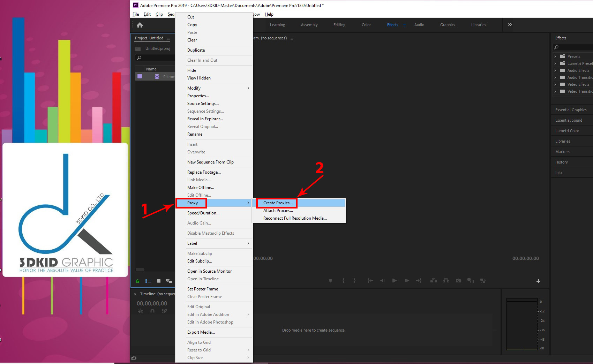593x364 pixels.
Task: Open the Proxy submenu arrow
Action: pos(248,203)
